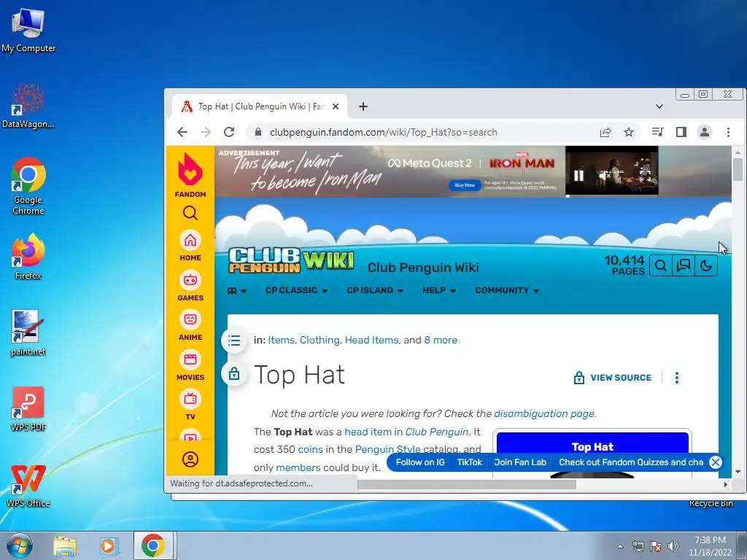
Task: Open Chrome three-dot menu
Action: (x=728, y=132)
